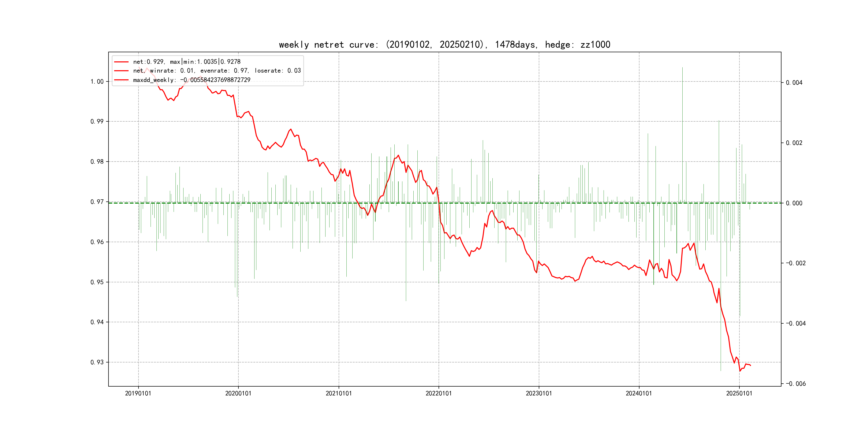868x434 pixels.
Task: Click the 0.004 right y-axis label
Action: tap(794, 83)
